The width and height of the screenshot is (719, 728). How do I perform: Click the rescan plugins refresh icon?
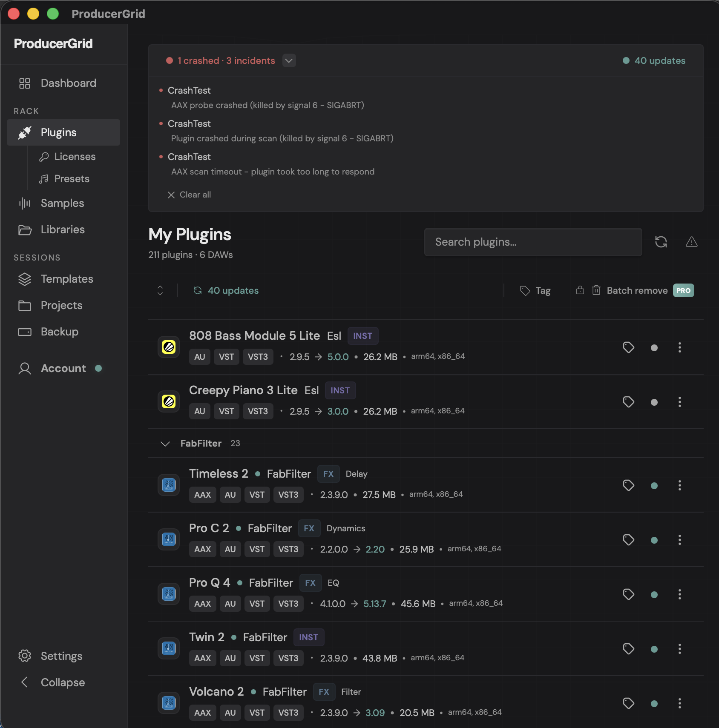(661, 242)
